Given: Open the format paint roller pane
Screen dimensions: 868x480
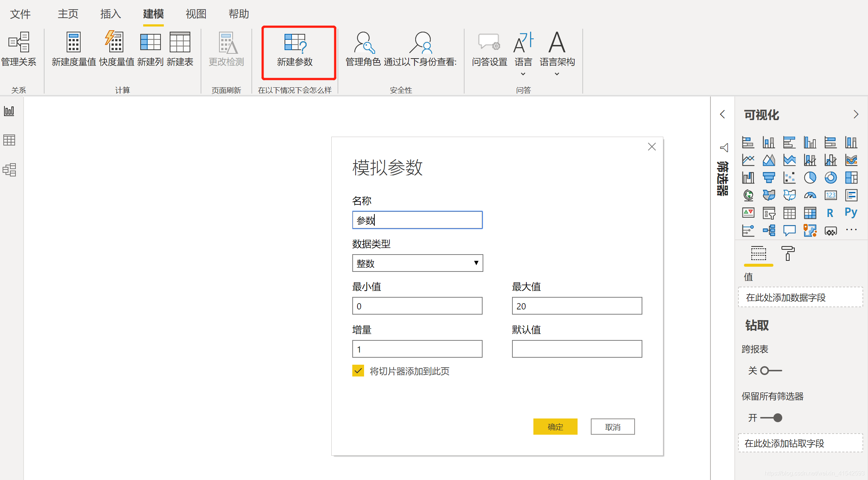Looking at the screenshot, I should click(788, 254).
